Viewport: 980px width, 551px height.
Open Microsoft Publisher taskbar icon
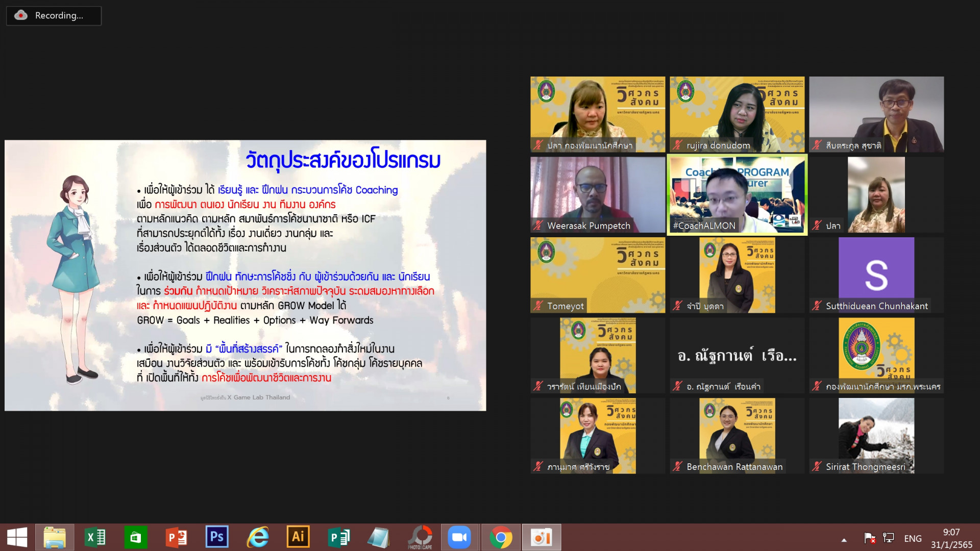tap(339, 537)
